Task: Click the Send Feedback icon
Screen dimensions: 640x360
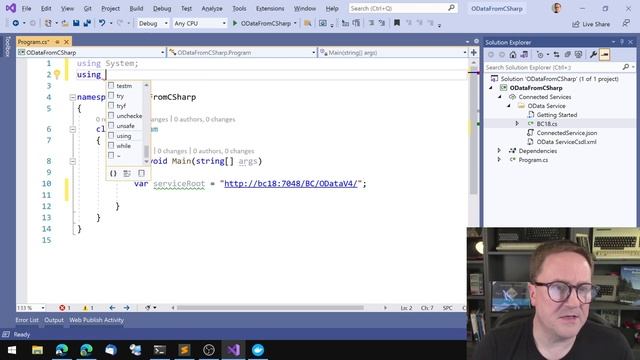Action: [626, 24]
